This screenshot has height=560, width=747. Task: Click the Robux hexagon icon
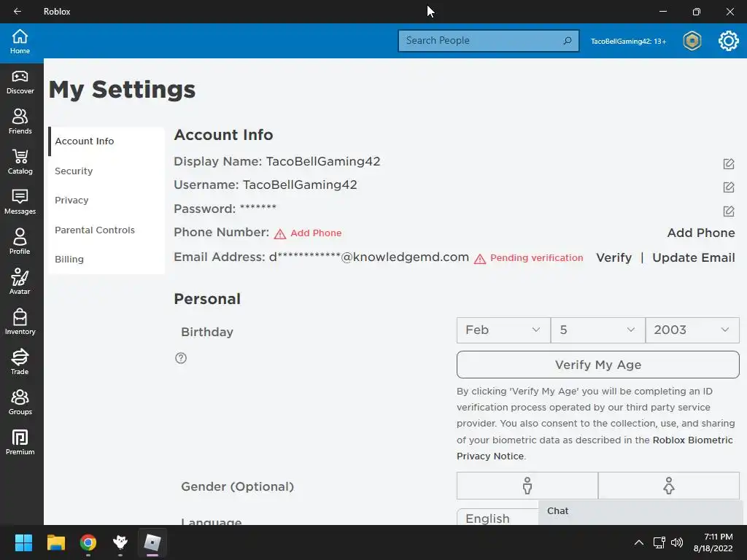click(692, 41)
